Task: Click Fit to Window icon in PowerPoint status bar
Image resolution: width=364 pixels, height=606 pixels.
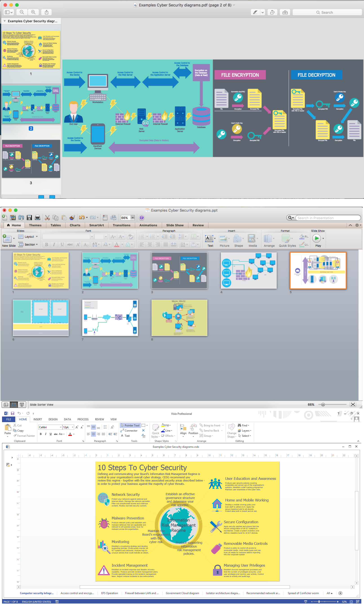Action: tap(353, 405)
